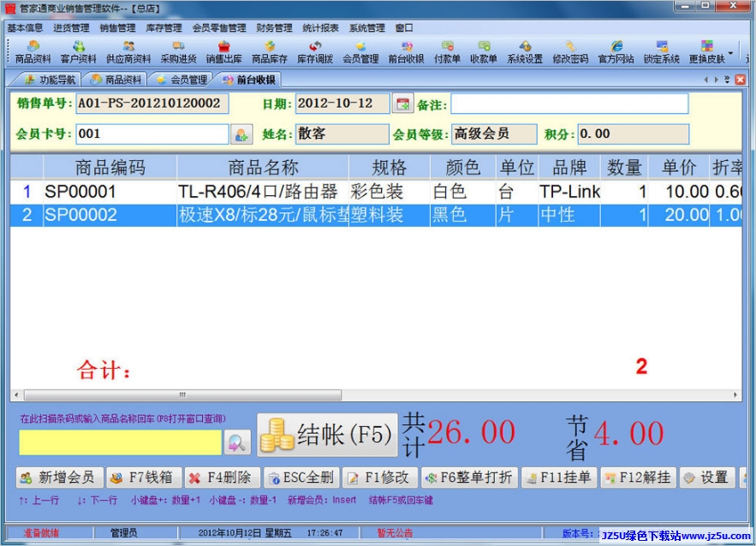Open 采购进货 from the toolbar
This screenshot has height=546, width=756.
[x=178, y=52]
